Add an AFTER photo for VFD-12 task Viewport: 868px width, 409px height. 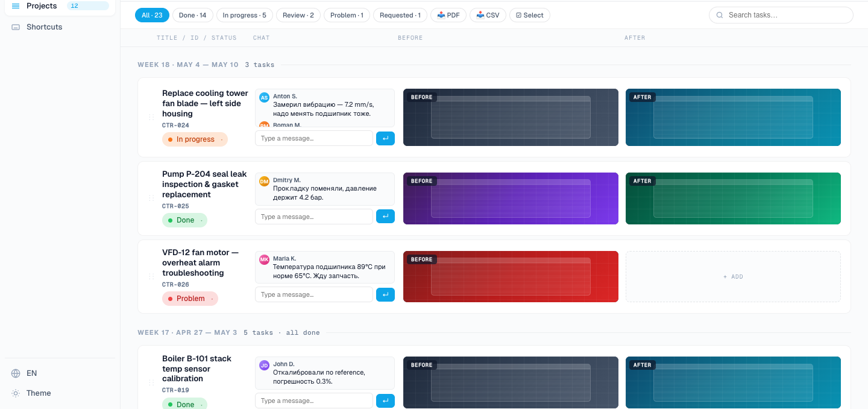(x=733, y=277)
